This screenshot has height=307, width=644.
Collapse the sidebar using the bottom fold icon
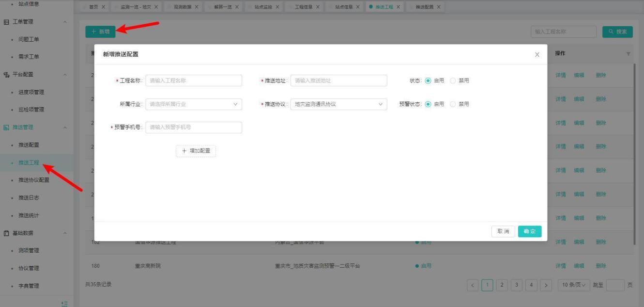coord(64,303)
